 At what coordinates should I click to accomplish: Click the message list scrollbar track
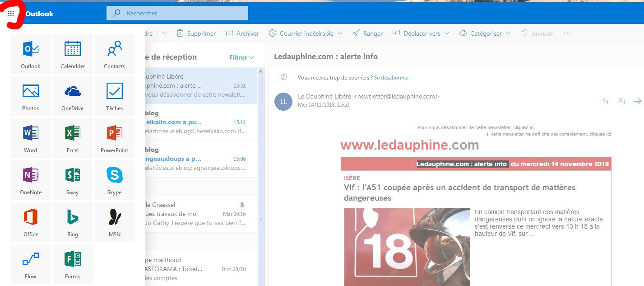(x=260, y=181)
